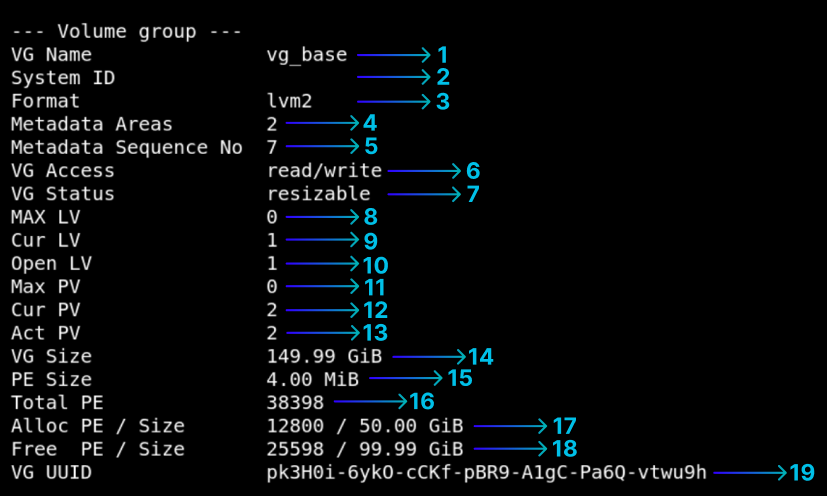Viewport: 827px width, 496px height.
Task: Click the '--- Volume group ---' header line
Action: pos(127,32)
